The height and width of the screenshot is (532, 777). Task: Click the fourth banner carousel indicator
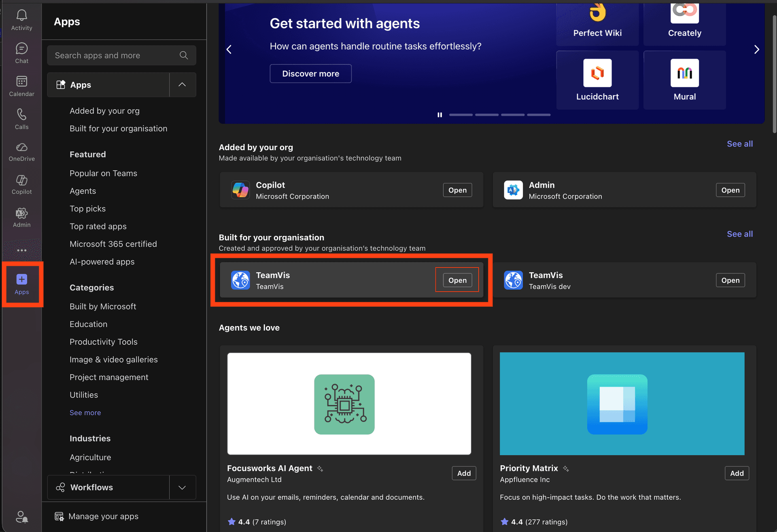539,115
